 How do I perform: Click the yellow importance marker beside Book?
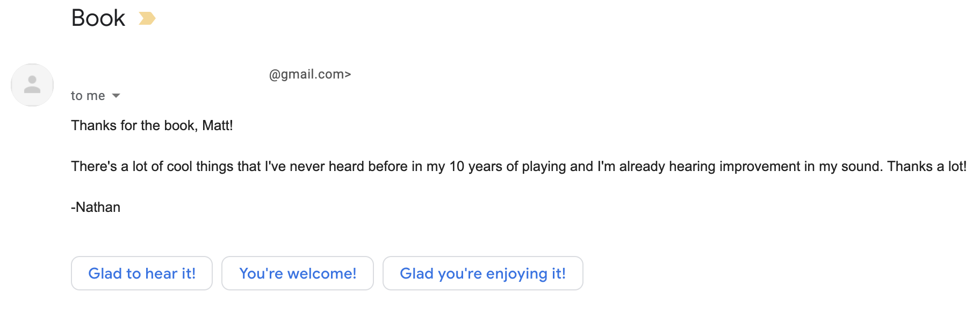(147, 19)
